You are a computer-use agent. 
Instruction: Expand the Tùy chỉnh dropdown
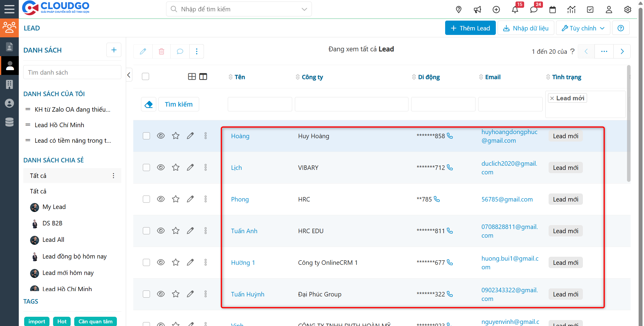583,28
